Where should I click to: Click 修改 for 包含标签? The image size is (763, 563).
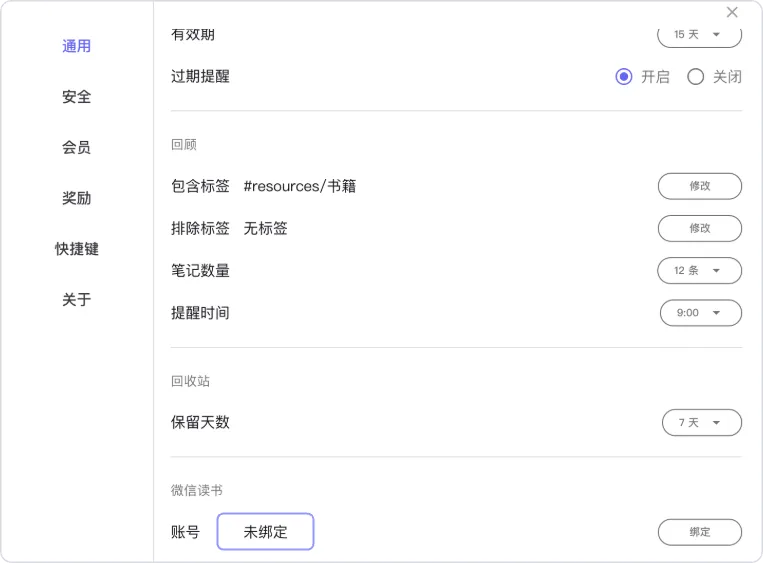tap(700, 186)
